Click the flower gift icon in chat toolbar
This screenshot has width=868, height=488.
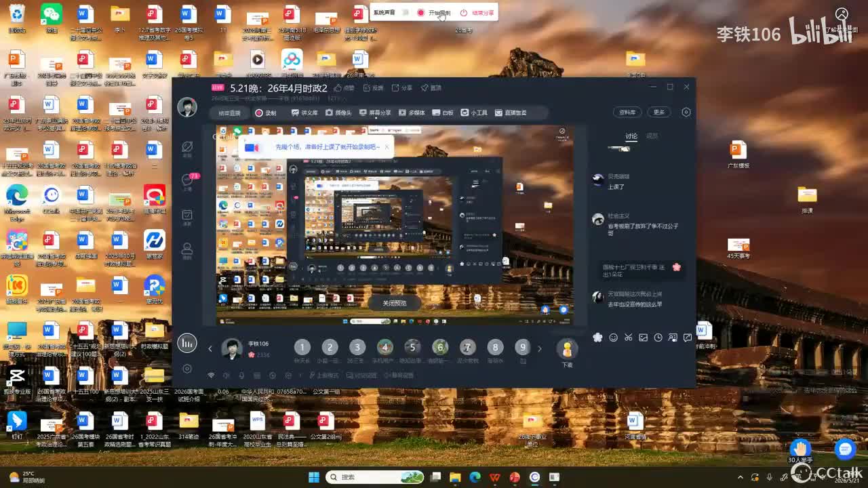(597, 338)
